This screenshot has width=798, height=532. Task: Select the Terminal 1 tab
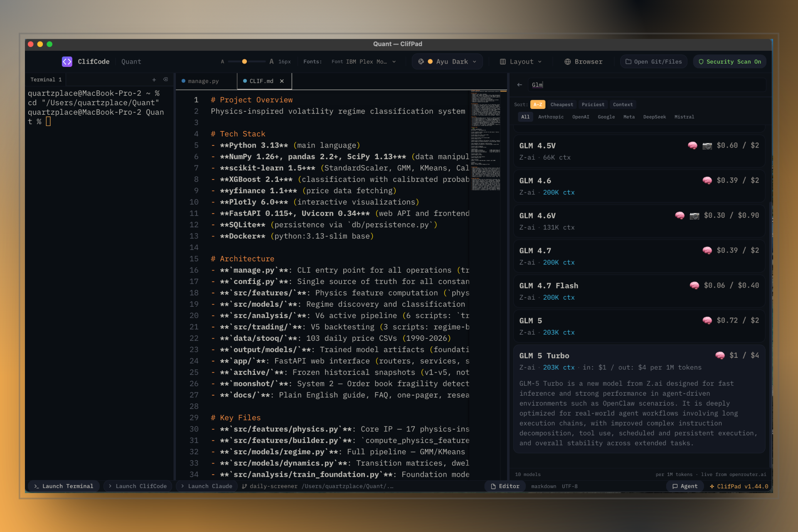[x=46, y=79]
